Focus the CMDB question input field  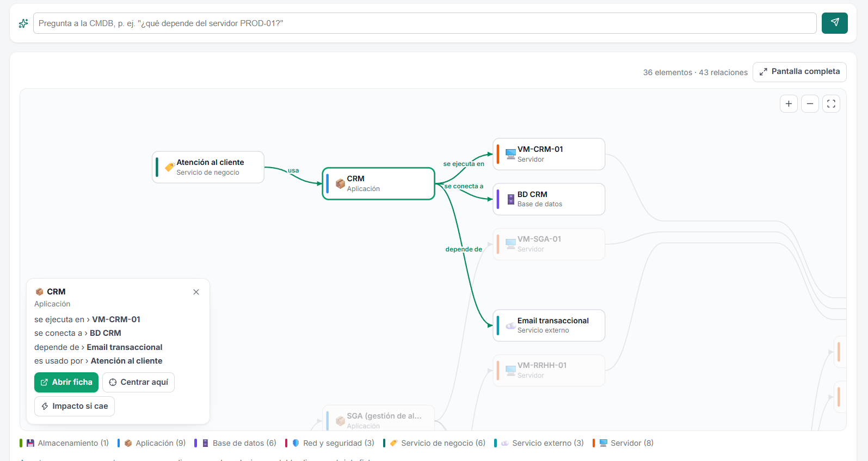coord(424,23)
